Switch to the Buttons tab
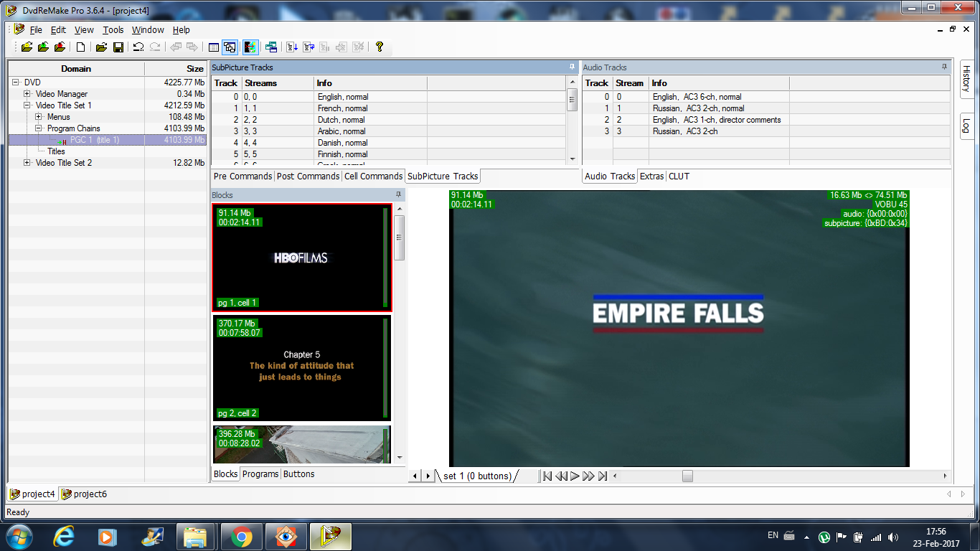The image size is (980, 551). click(298, 474)
